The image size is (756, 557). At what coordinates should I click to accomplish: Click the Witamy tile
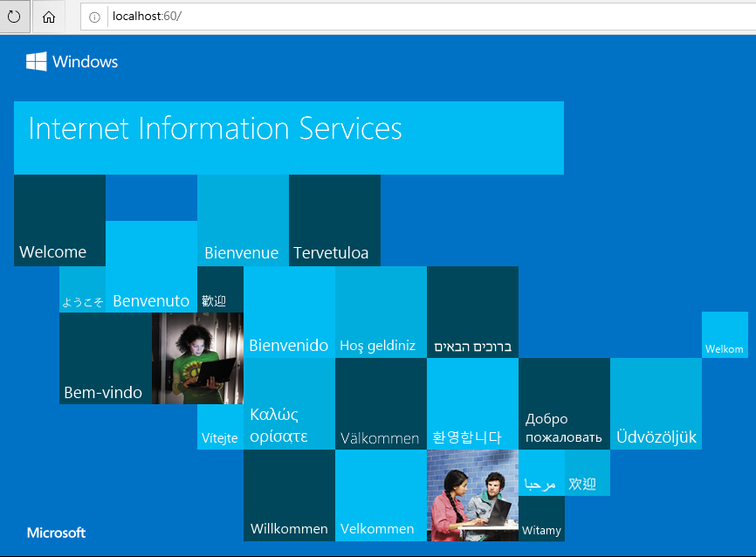[541, 519]
